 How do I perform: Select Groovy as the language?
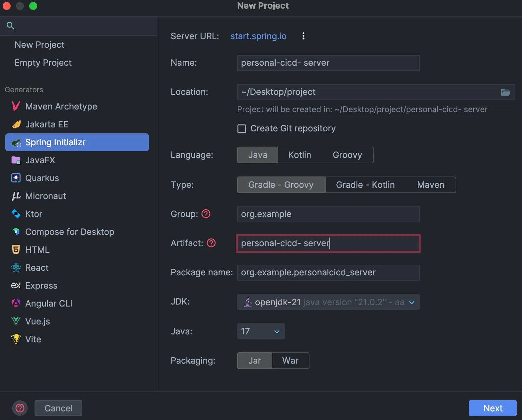click(x=347, y=155)
